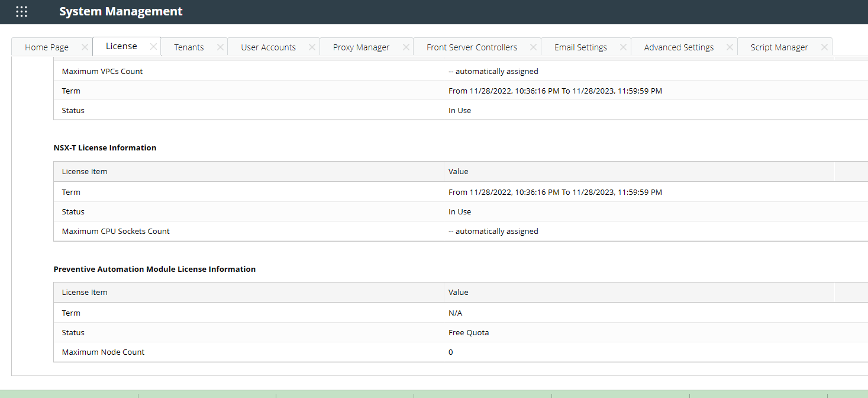Open the app launcher grid icon

pyautogui.click(x=21, y=11)
